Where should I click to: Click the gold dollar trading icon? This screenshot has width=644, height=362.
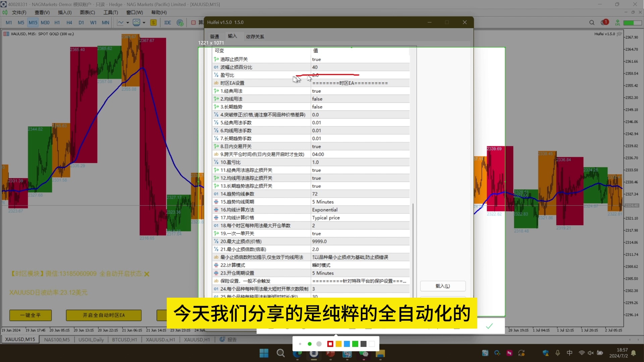pyautogui.click(x=153, y=23)
